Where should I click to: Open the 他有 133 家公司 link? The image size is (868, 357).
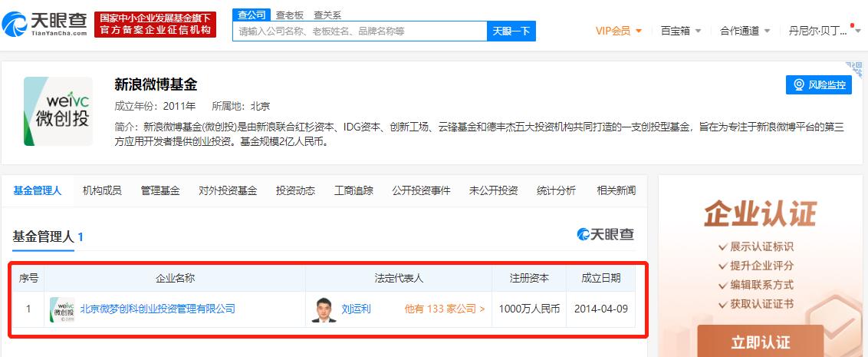click(445, 309)
